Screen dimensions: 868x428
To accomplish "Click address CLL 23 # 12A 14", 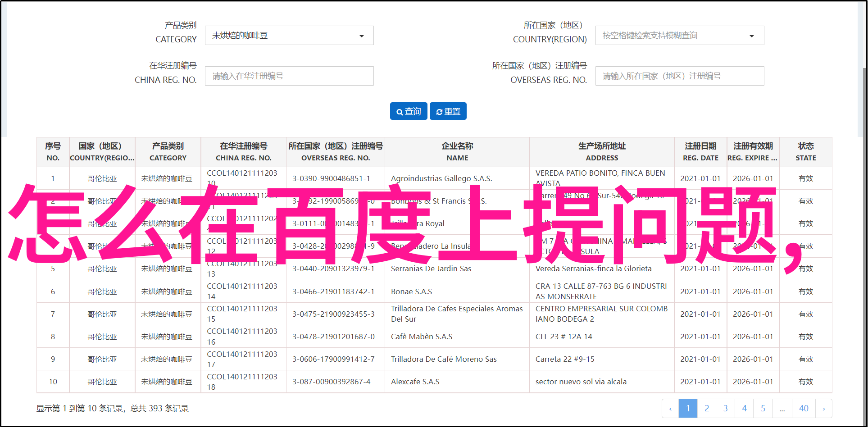I will point(564,337).
